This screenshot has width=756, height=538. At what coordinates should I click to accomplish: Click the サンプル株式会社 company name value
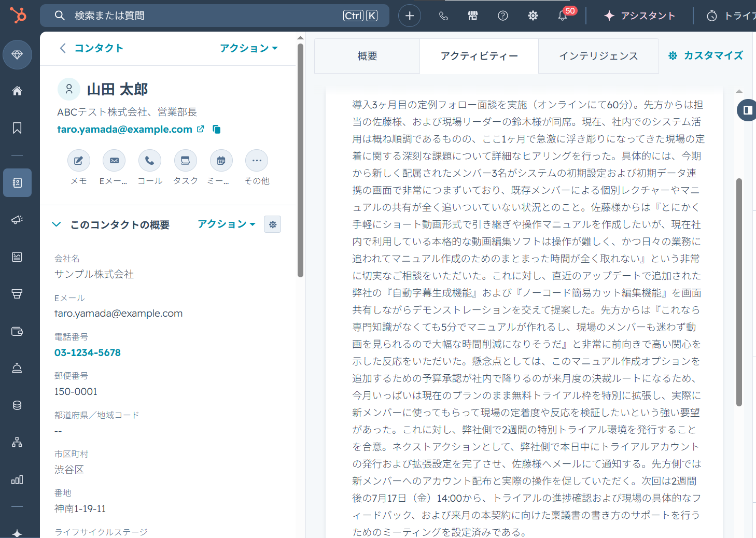(94, 274)
